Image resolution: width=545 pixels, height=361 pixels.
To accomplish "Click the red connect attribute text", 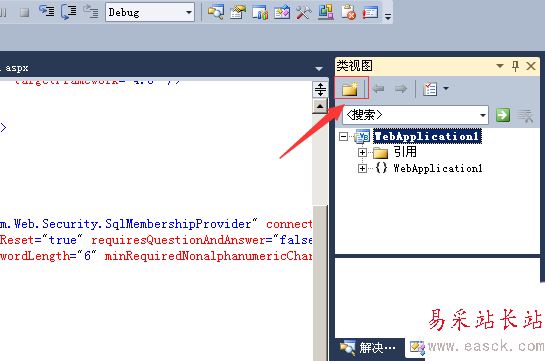I will (x=289, y=224).
